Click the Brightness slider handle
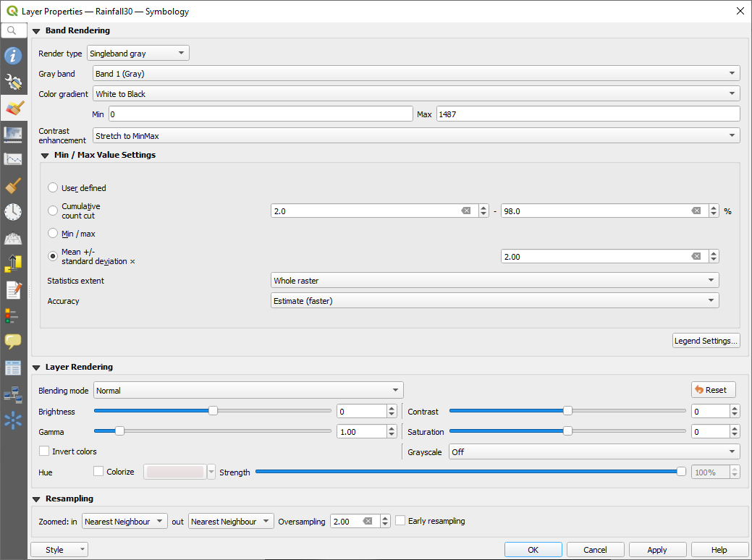The image size is (752, 560). tap(213, 411)
